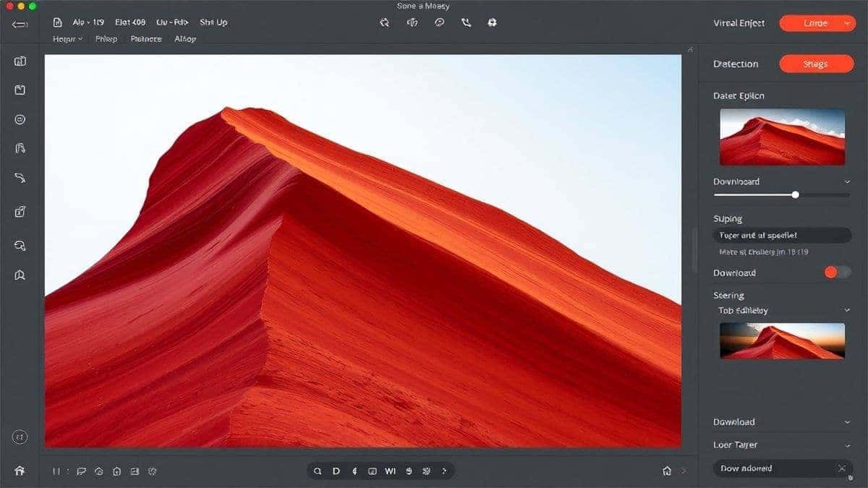The width and height of the screenshot is (868, 488).
Task: Open the chat bubble icon in top toolbar
Action: tap(439, 22)
